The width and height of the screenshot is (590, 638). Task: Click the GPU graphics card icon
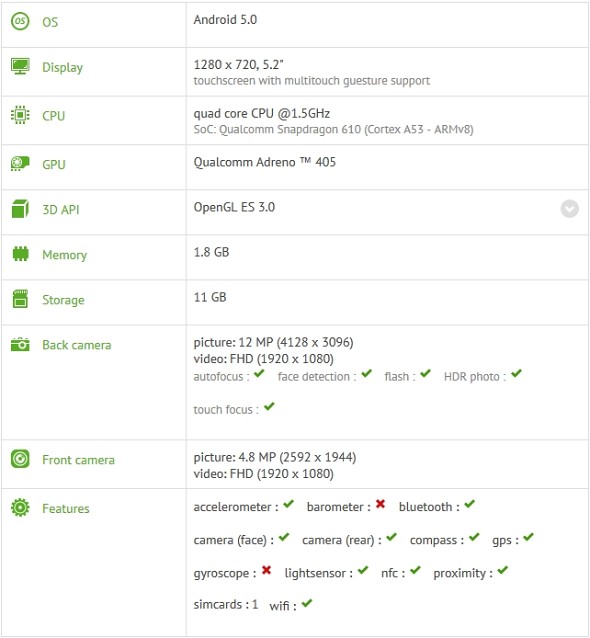point(20,164)
